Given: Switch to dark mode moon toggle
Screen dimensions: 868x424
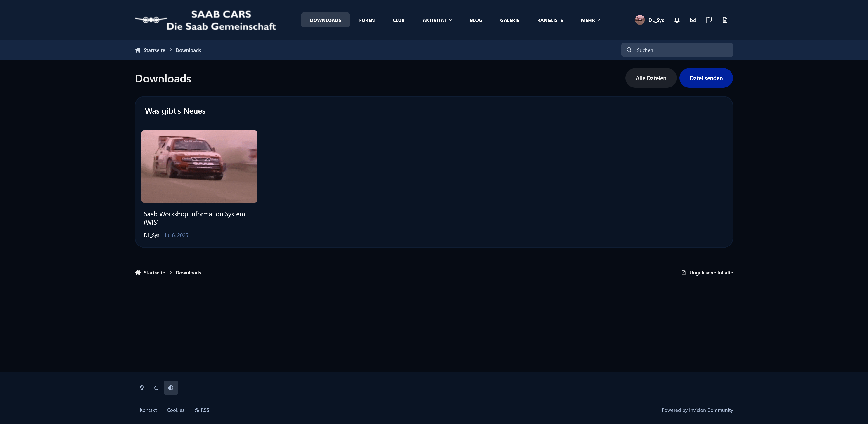Looking at the screenshot, I should click(156, 388).
